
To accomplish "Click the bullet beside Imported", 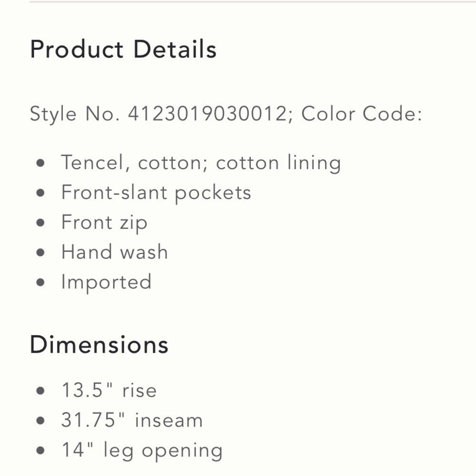I will 41,282.
